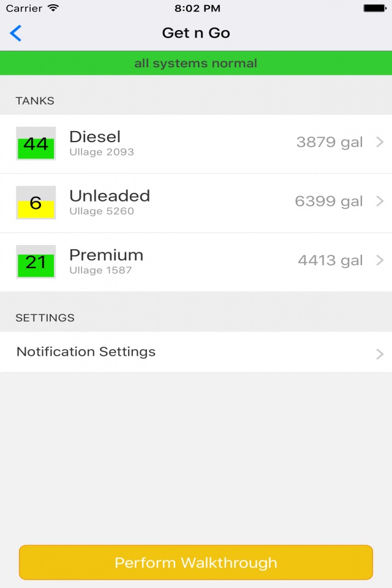This screenshot has width=392, height=588.
Task: Tap the blue back arrow
Action: (16, 33)
